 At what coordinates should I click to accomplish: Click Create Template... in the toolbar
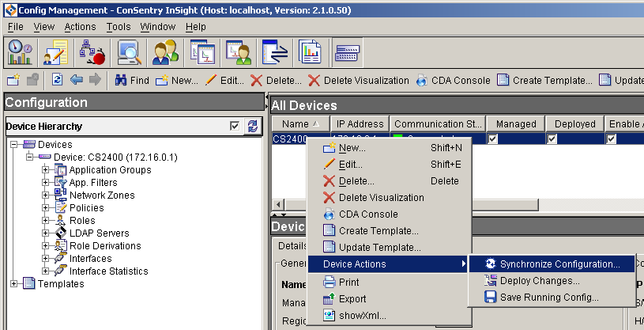pos(544,80)
